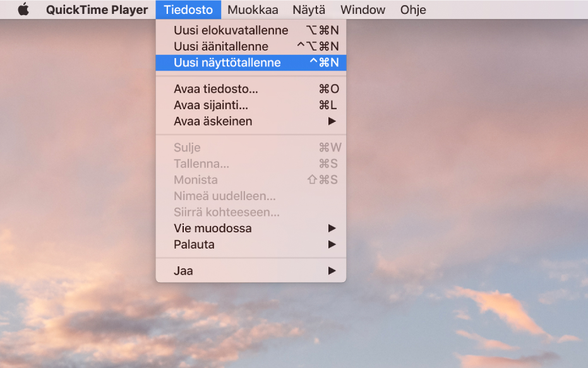Open the Ohje menu
Screen dimensions: 588x368
click(x=413, y=9)
